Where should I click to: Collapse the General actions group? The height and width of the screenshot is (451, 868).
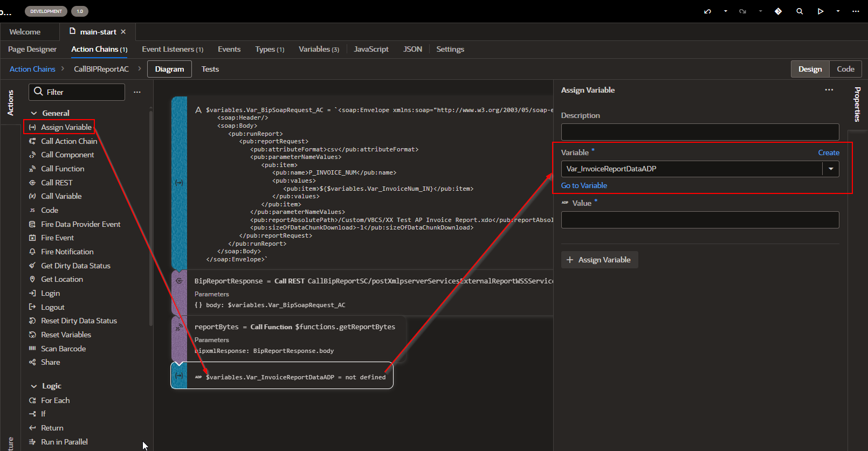pos(34,113)
